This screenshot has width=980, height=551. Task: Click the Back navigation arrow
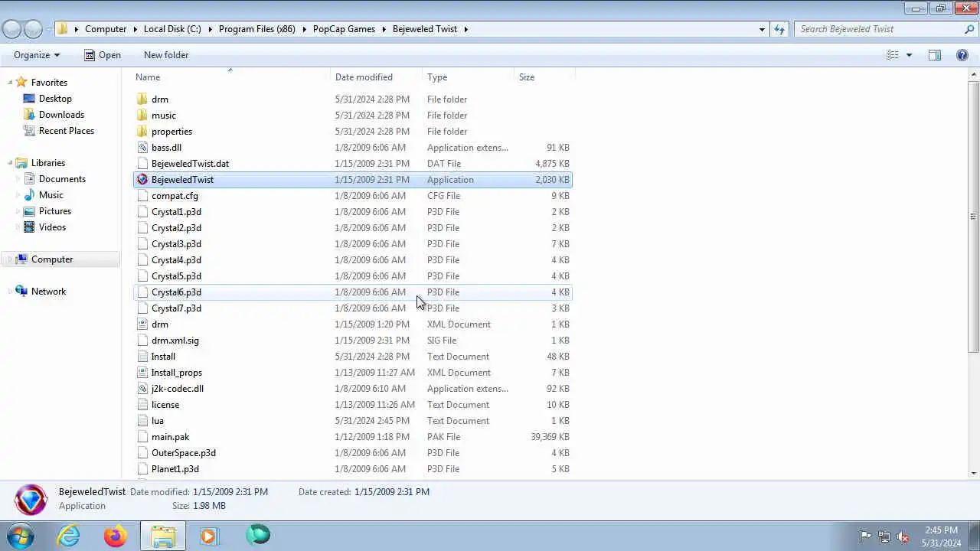11,29
